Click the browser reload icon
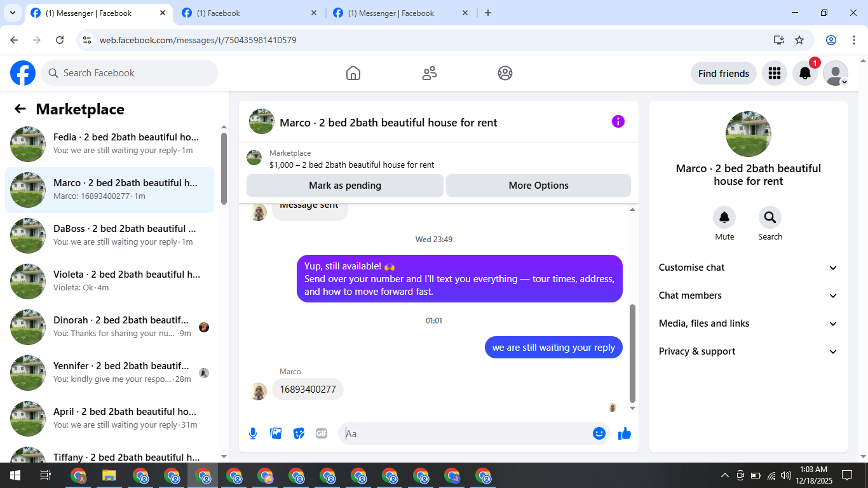 click(60, 40)
